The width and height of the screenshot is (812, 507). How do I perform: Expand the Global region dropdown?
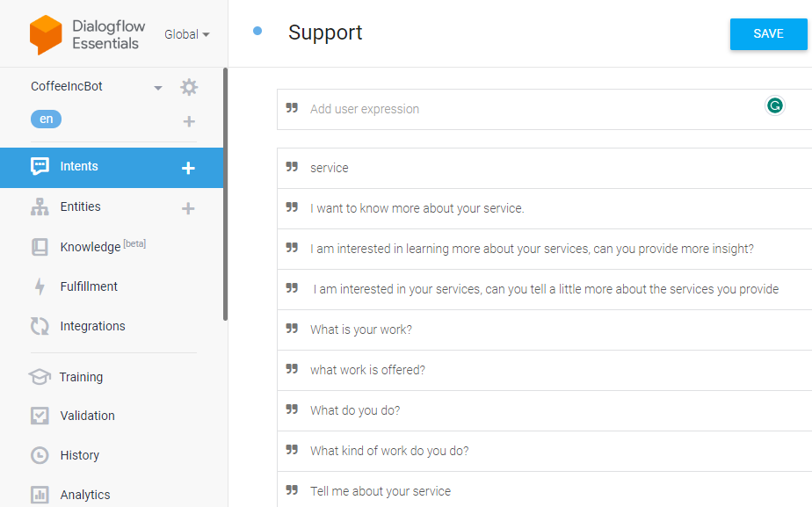(x=186, y=34)
